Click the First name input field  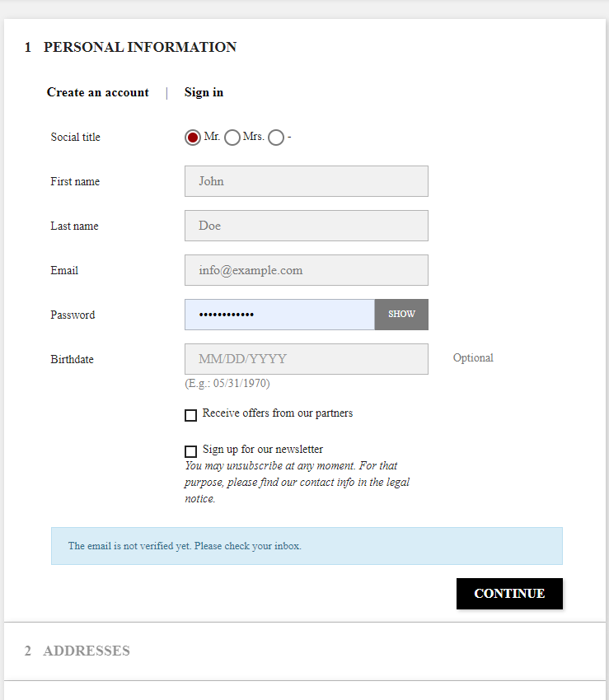click(306, 181)
